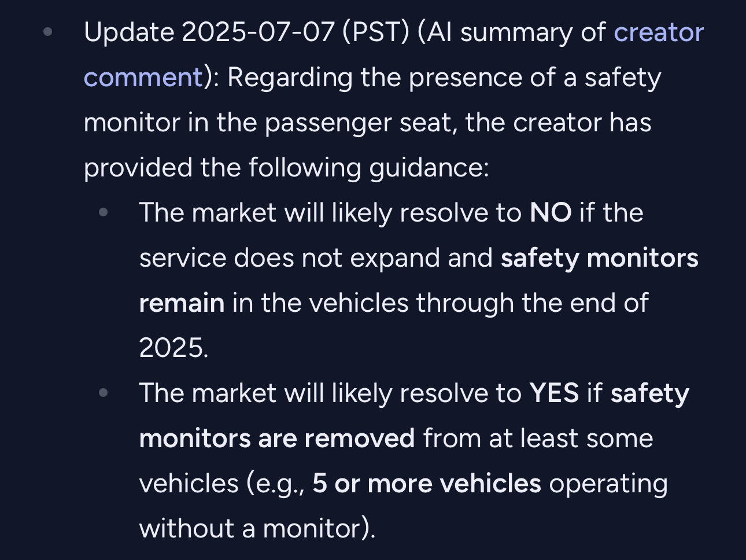Click the closing text "without a monitor)."

[257, 529]
